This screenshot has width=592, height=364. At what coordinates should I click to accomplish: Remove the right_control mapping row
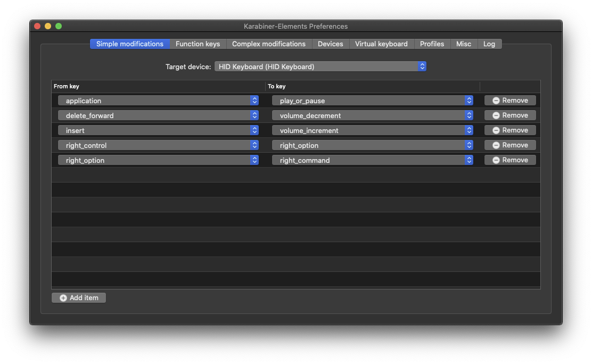(510, 145)
